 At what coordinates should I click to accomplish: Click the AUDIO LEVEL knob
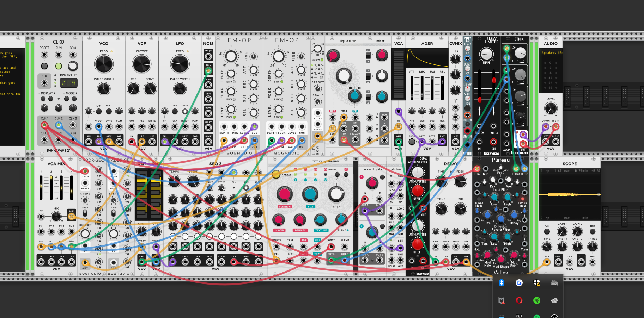(551, 108)
